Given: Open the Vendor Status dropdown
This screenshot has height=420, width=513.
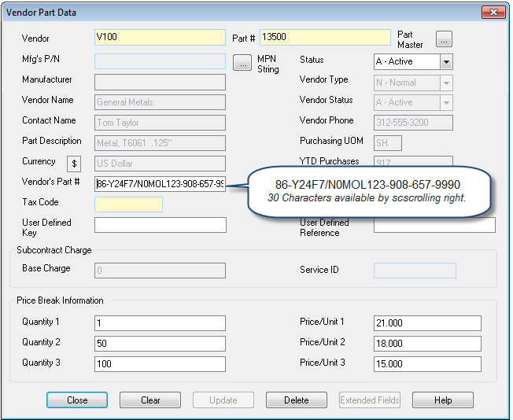Looking at the screenshot, I should tap(446, 103).
